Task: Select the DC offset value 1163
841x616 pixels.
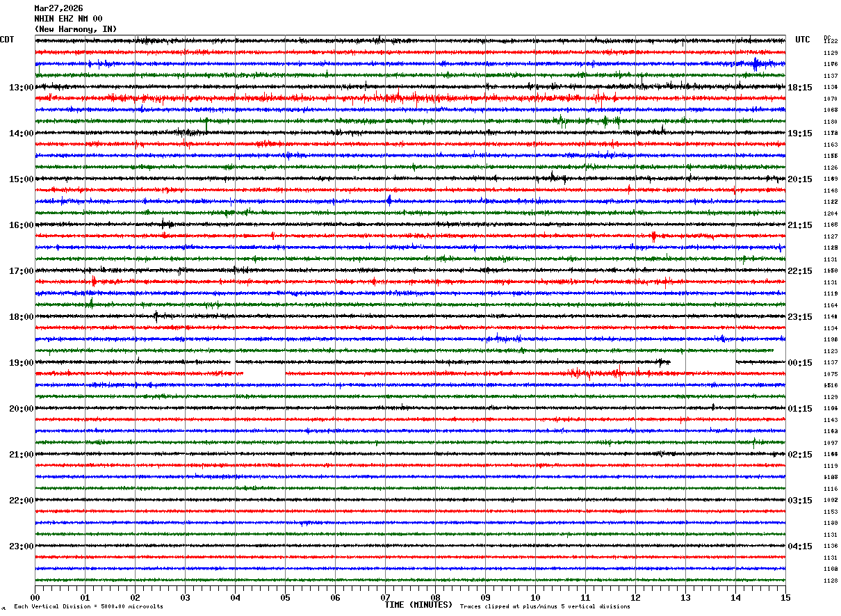Action: tap(831, 145)
